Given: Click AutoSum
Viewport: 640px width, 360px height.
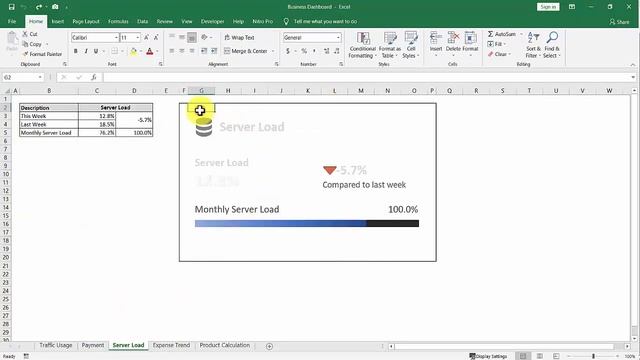Looking at the screenshot, I should coord(502,34).
